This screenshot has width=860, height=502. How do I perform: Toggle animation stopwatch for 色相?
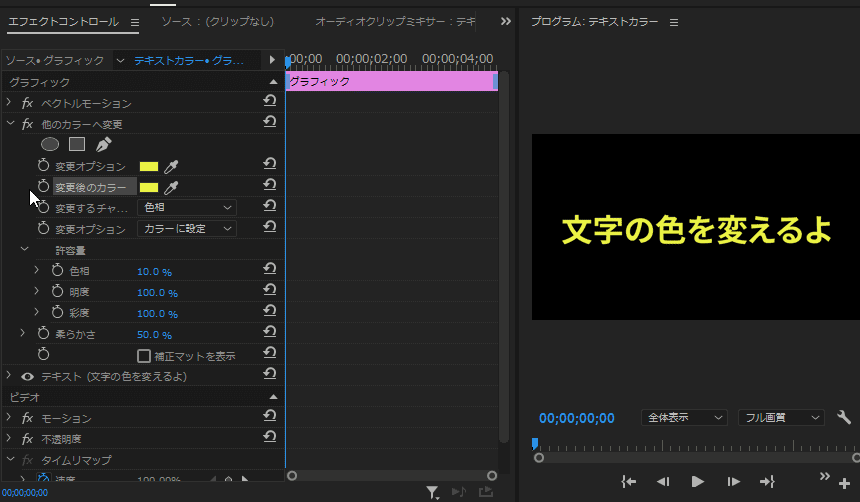(58, 270)
